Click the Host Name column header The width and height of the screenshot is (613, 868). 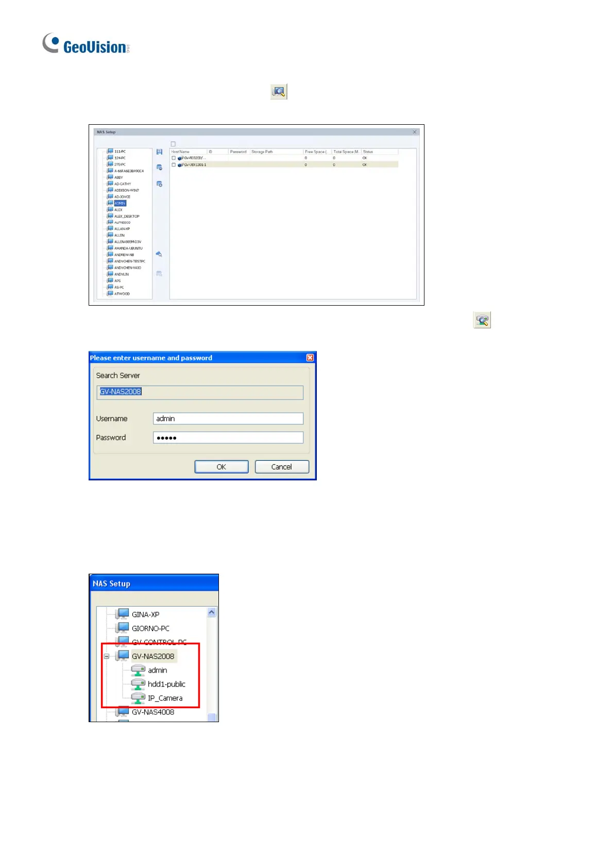click(189, 152)
